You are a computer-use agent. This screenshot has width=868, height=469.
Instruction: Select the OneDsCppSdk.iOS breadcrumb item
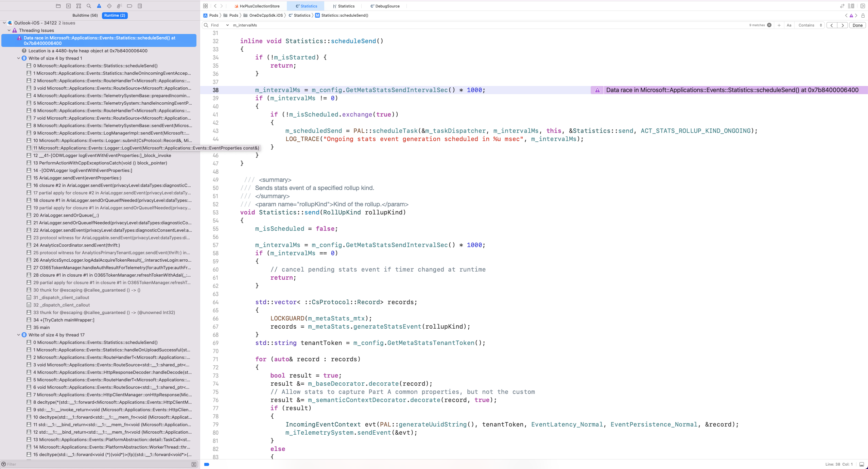(266, 15)
